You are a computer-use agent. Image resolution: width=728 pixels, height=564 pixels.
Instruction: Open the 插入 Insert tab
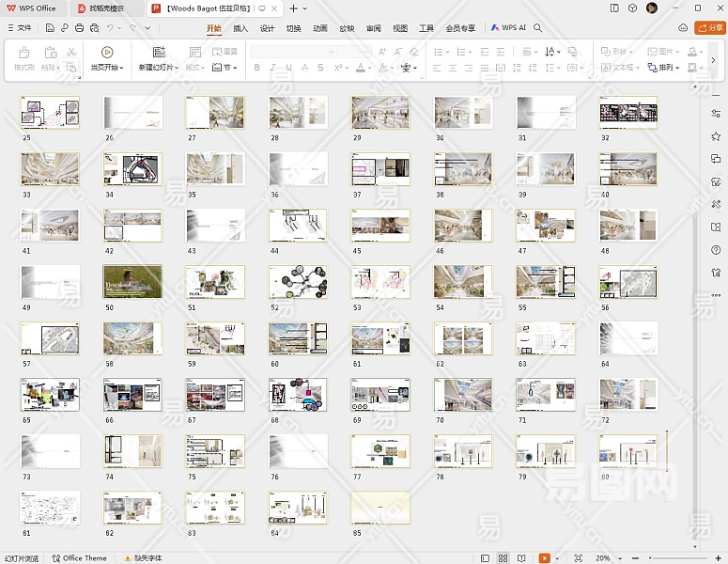coord(240,28)
